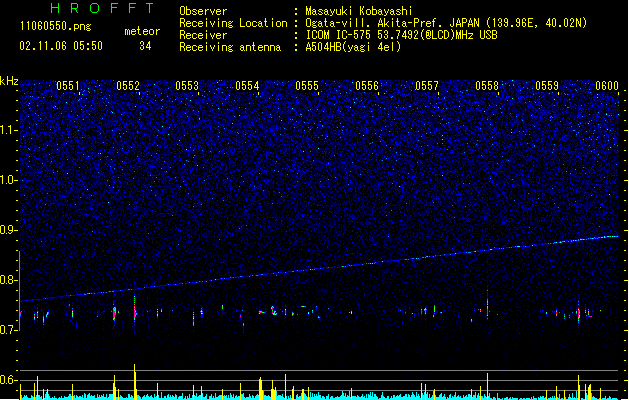Image resolution: width=629 pixels, height=400 pixels.
Task: Click the 1.0 kHz axis label
Action: [x=9, y=180]
